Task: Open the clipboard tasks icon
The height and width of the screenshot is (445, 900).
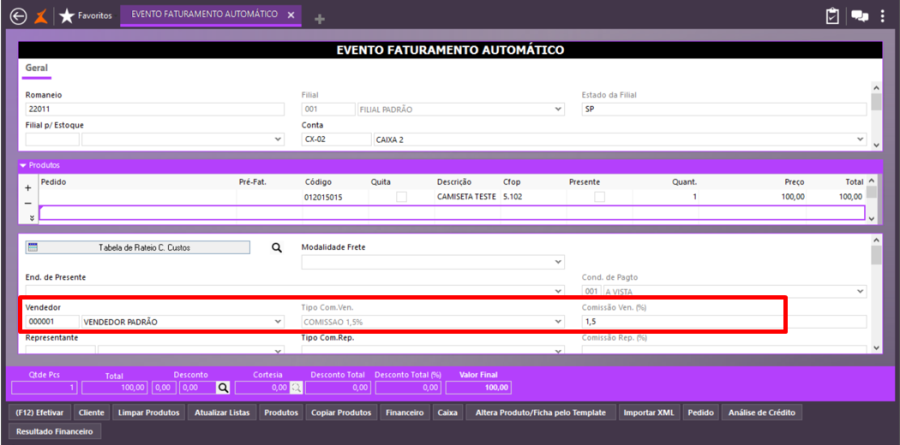Action: (832, 16)
